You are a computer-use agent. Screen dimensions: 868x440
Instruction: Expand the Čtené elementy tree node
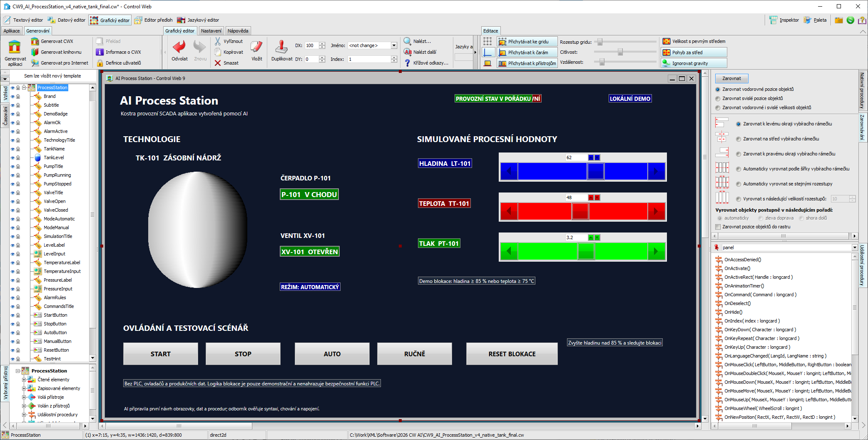24,380
